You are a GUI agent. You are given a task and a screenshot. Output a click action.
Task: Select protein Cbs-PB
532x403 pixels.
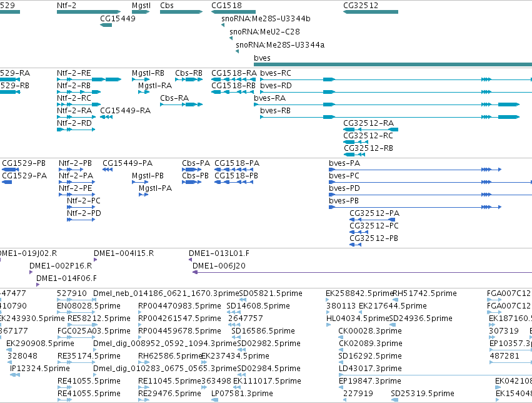192,182
